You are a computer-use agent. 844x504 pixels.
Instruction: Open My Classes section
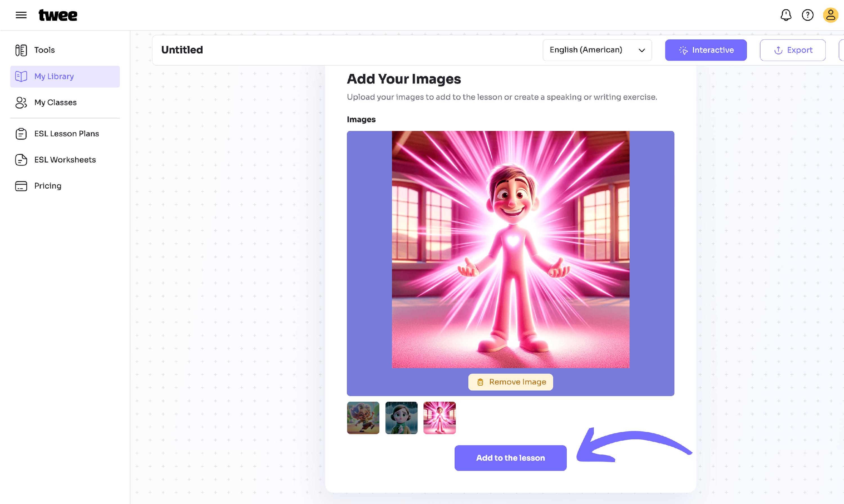click(x=65, y=103)
